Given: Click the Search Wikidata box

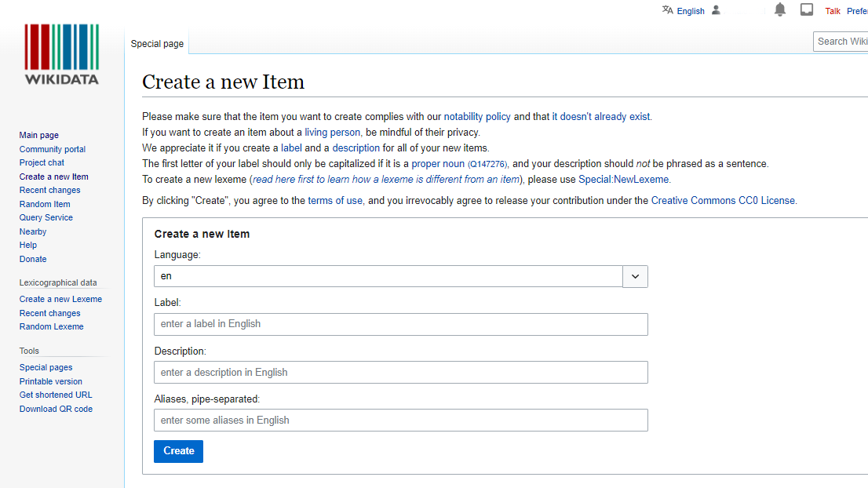Looking at the screenshot, I should pyautogui.click(x=841, y=42).
